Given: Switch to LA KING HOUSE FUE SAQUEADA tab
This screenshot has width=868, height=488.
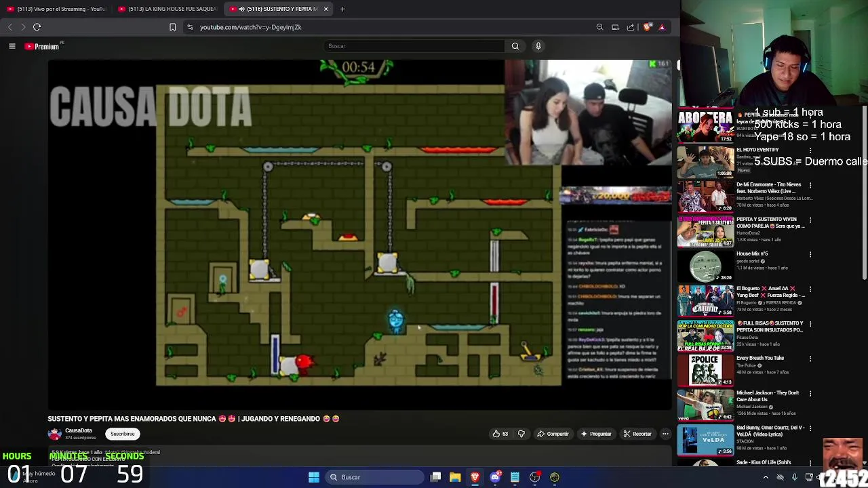Looking at the screenshot, I should click(167, 9).
